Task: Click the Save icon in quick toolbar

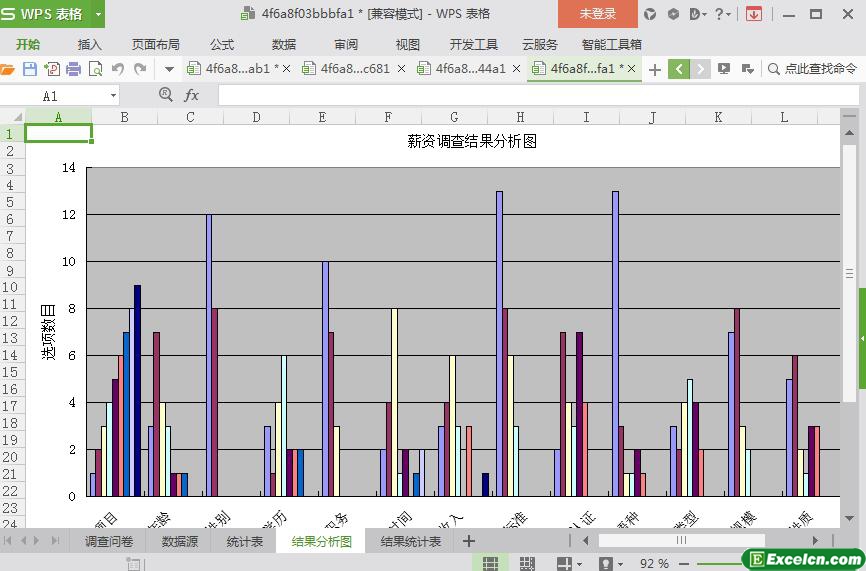Action: coord(29,69)
